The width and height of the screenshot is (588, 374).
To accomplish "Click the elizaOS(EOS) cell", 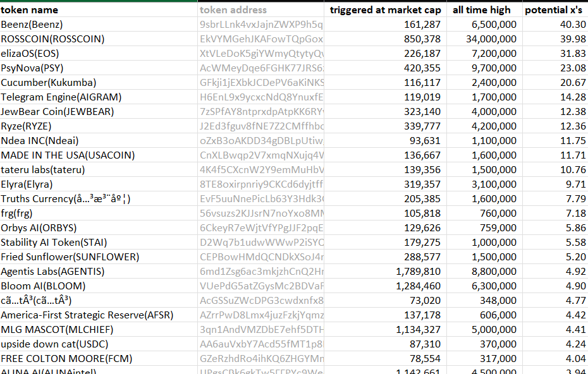I will 99,54.
